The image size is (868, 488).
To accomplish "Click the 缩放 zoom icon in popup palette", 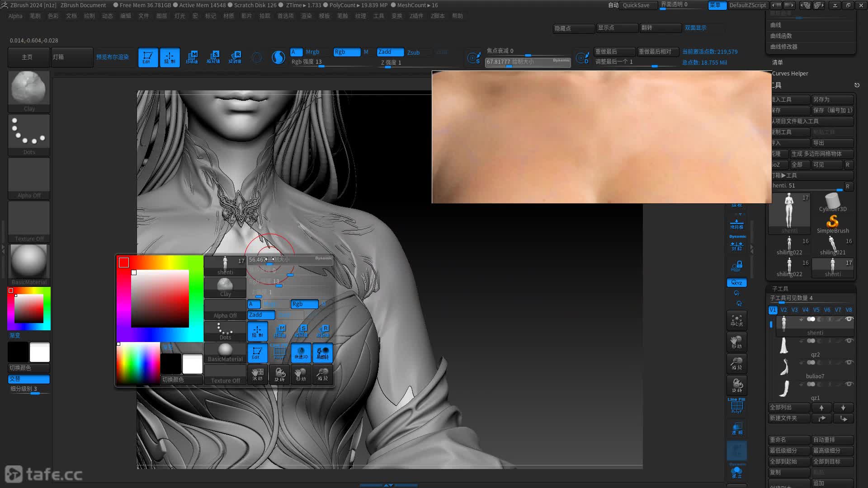I will point(323,375).
